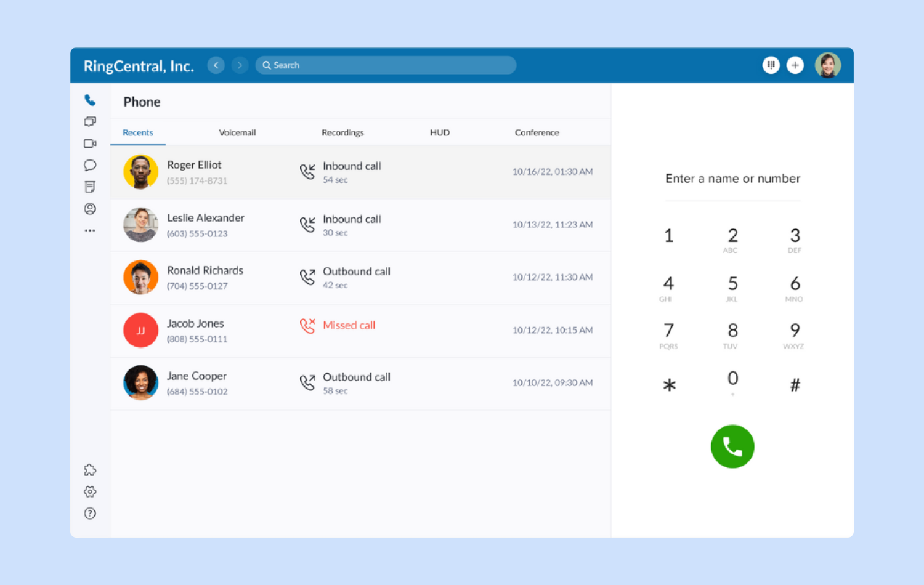
Task: Open your profile avatar in top bar
Action: (x=827, y=65)
